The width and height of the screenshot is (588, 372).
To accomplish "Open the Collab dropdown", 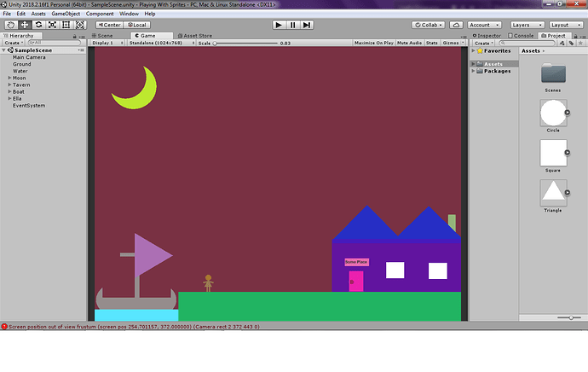I will click(429, 25).
